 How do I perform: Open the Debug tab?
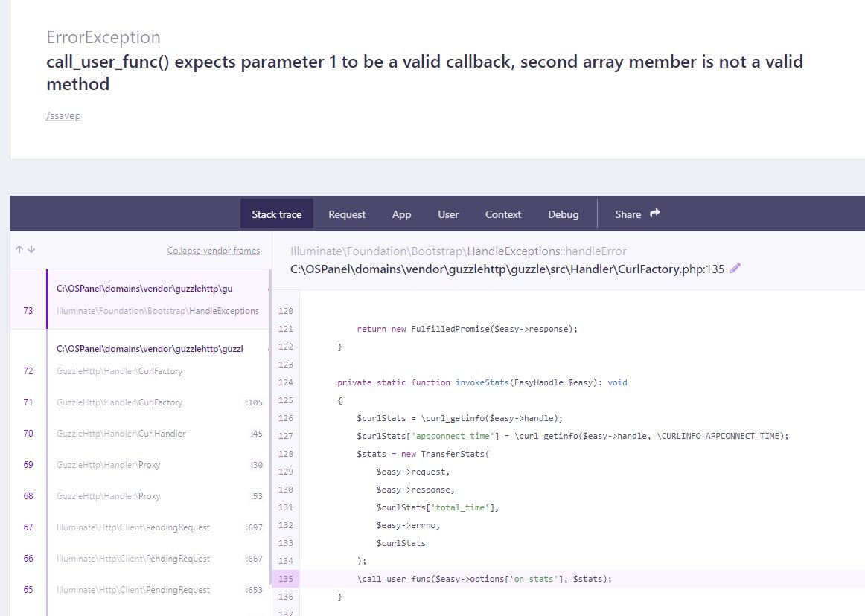(x=563, y=214)
